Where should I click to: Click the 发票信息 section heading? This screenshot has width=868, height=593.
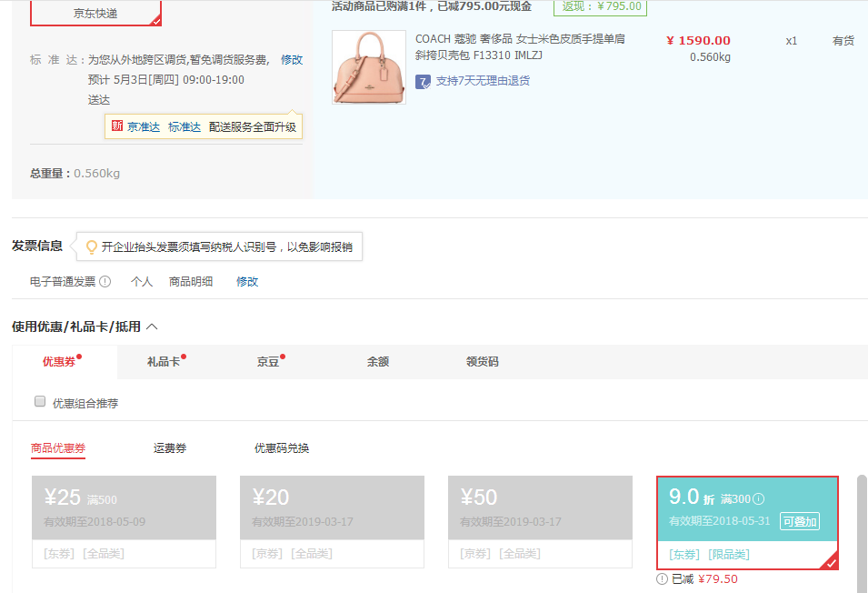click(x=37, y=246)
